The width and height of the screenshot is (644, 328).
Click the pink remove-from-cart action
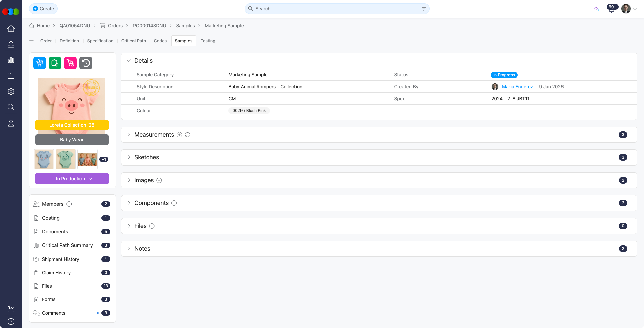point(70,63)
